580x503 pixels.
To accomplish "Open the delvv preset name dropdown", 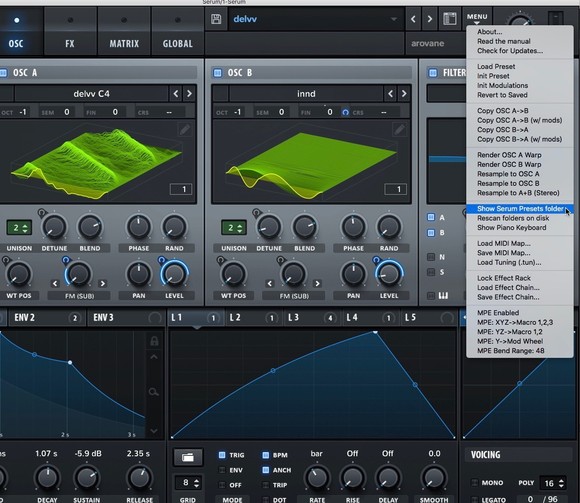I will coord(315,19).
